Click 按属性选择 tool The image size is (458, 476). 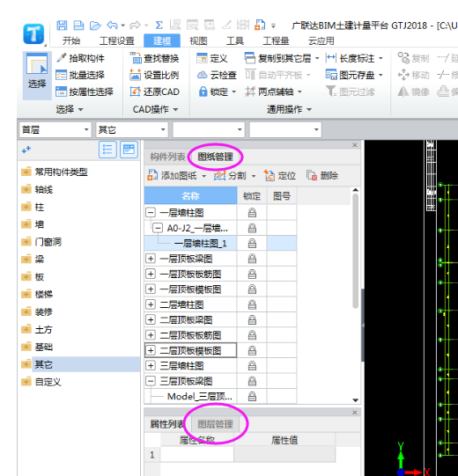click(85, 92)
